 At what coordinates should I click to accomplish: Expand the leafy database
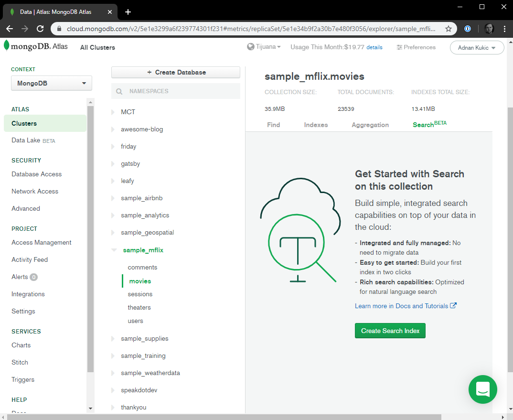113,181
